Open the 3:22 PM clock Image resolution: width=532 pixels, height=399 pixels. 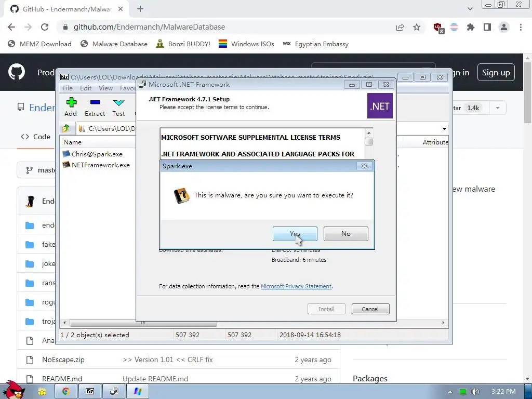(x=503, y=392)
